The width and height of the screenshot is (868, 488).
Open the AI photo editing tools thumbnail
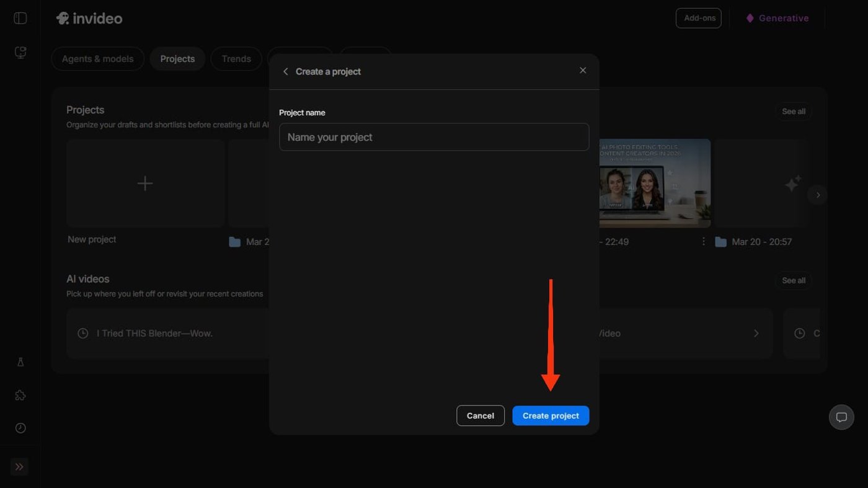pos(655,183)
